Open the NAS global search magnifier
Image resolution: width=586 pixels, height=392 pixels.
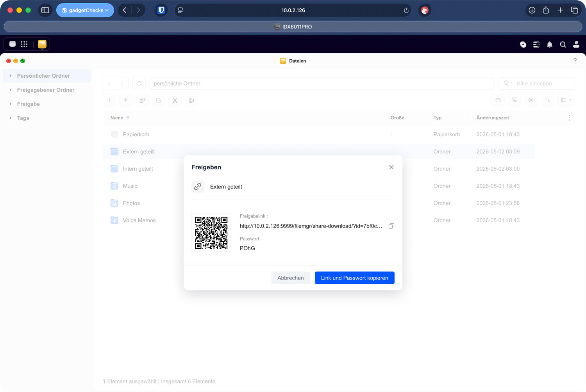tap(563, 45)
